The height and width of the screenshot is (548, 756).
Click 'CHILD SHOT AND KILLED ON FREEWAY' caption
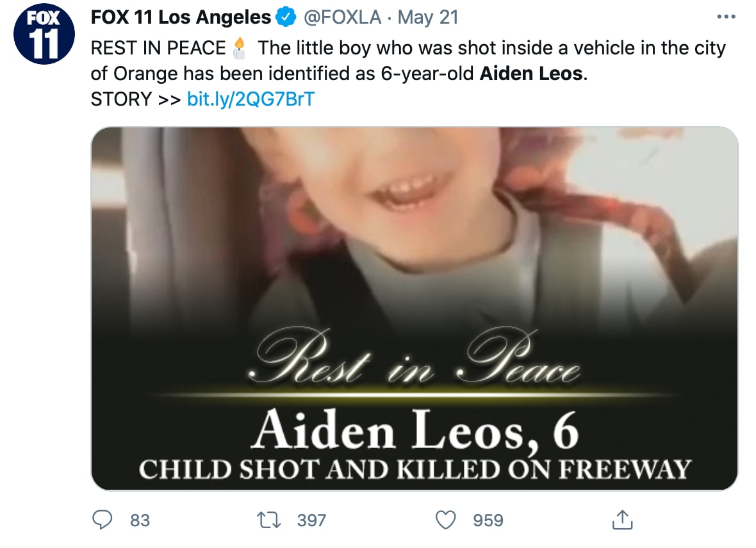pos(415,470)
